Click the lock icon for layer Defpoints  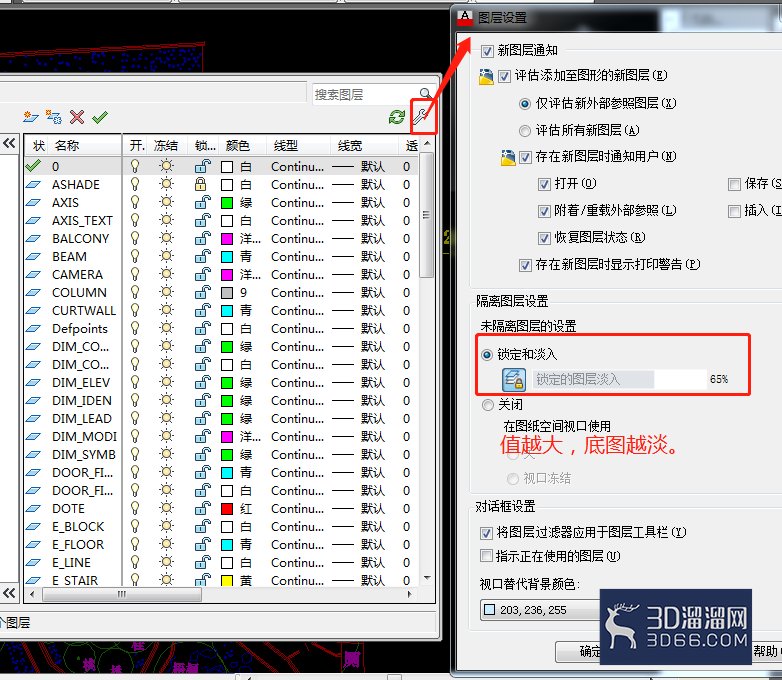tap(202, 328)
